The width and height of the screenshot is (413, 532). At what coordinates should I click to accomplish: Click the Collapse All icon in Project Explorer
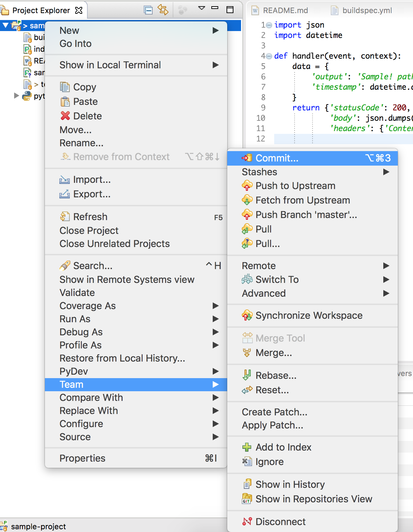[x=148, y=10]
